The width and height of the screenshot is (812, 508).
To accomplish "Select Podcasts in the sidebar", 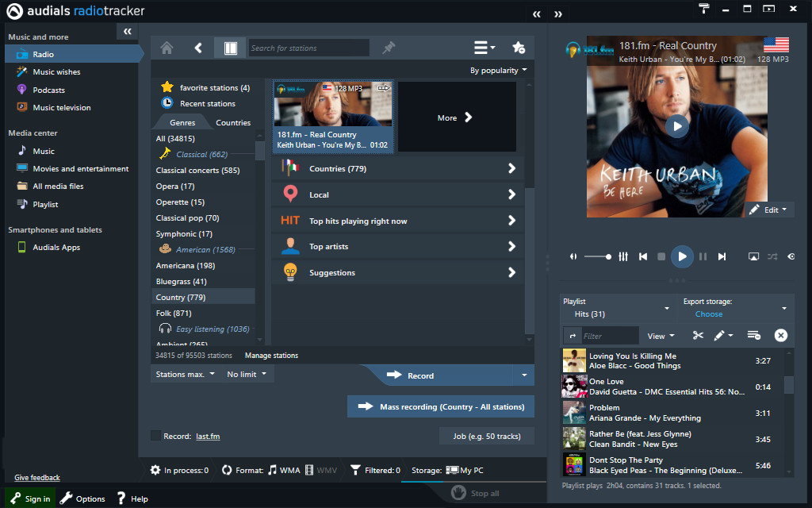I will (48, 90).
